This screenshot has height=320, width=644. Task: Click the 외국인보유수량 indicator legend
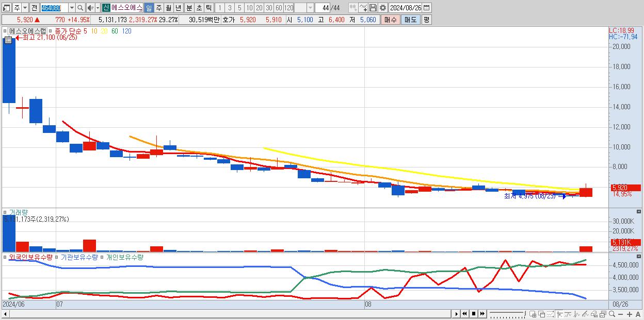point(30,257)
